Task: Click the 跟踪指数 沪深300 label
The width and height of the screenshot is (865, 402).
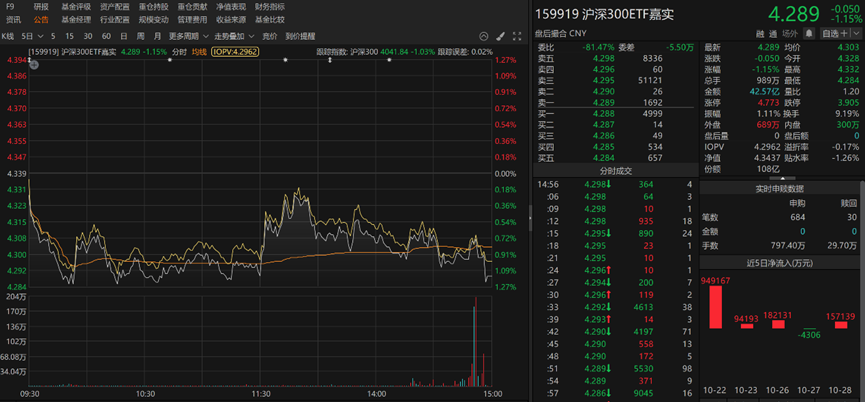Action: [x=347, y=52]
